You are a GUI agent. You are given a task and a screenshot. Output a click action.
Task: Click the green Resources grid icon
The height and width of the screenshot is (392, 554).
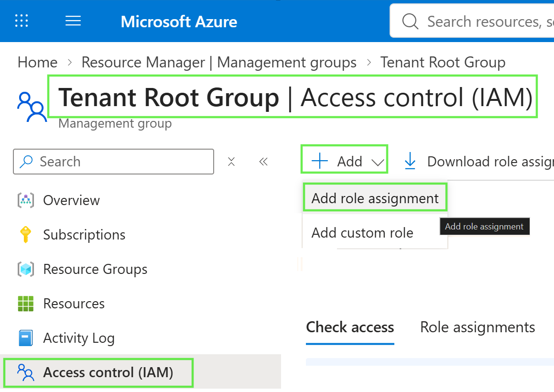(x=25, y=304)
